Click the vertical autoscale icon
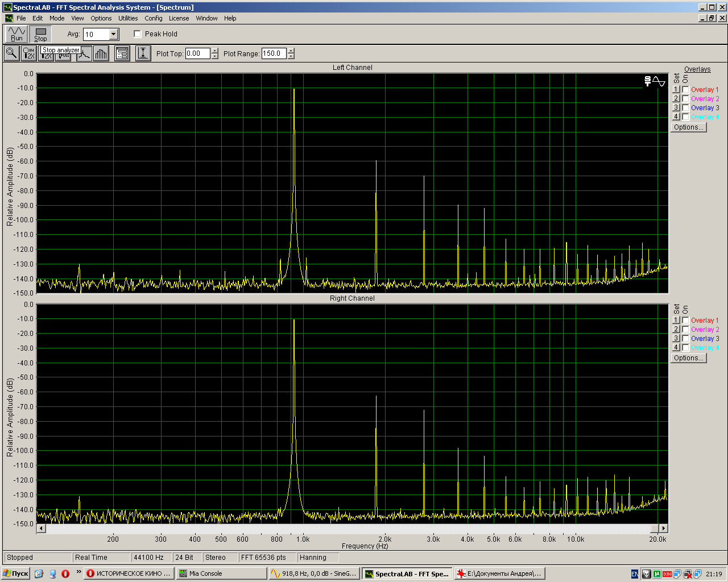 143,54
